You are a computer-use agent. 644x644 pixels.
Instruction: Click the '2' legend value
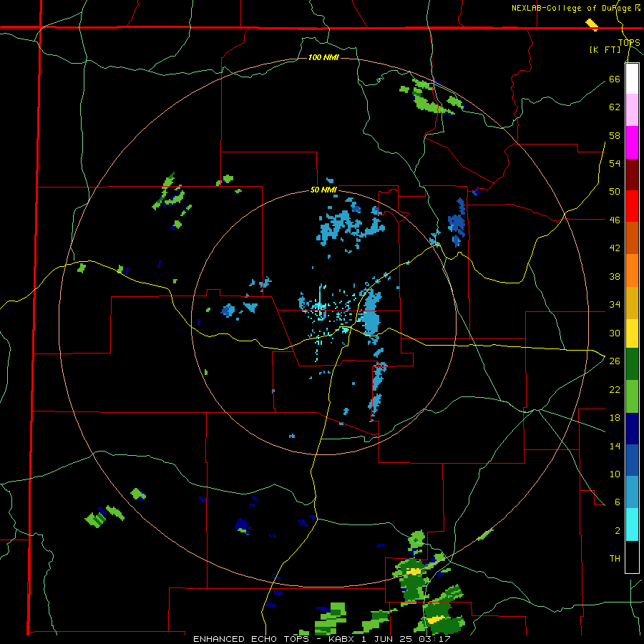tap(618, 531)
